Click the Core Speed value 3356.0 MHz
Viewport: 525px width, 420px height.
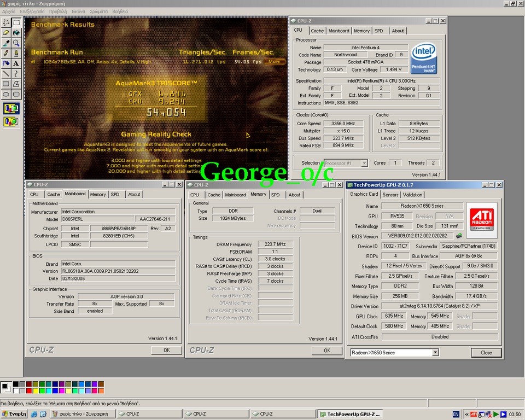(343, 124)
